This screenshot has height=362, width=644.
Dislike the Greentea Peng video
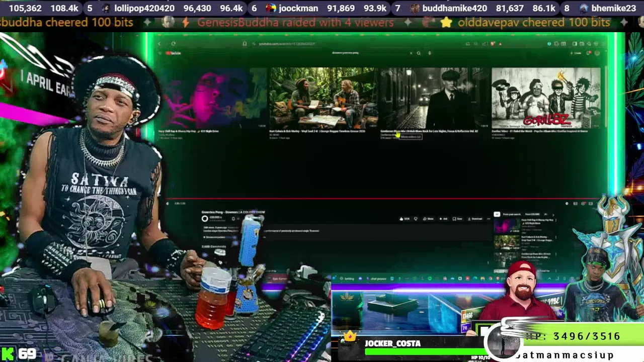point(416,219)
